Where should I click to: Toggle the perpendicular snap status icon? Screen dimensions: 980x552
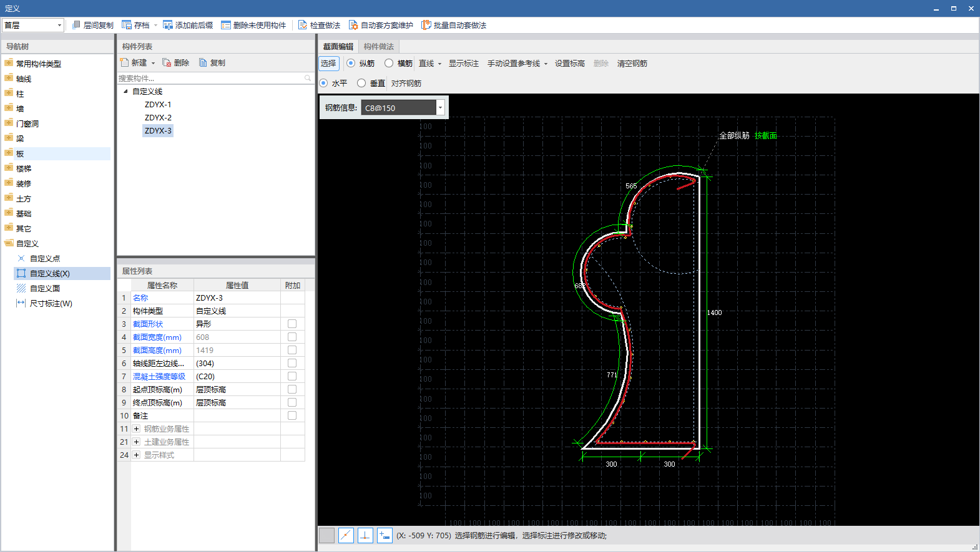pos(365,535)
